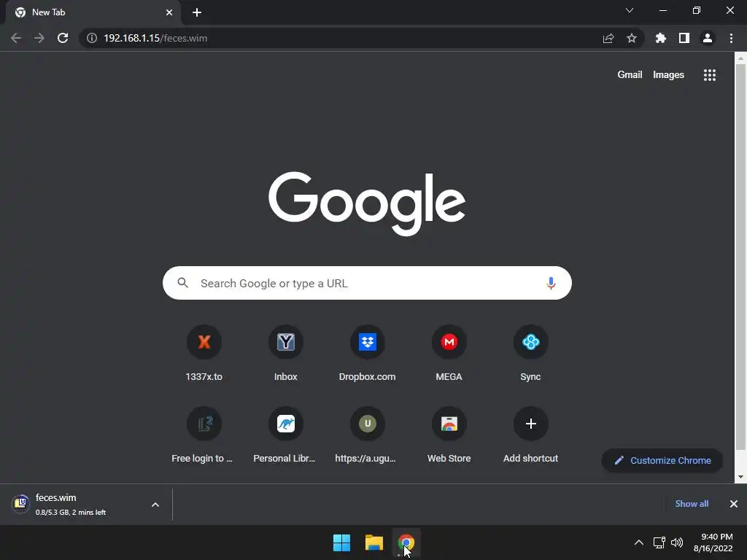Click the address bar URL text
The width and height of the screenshot is (747, 560).
pyautogui.click(x=155, y=38)
